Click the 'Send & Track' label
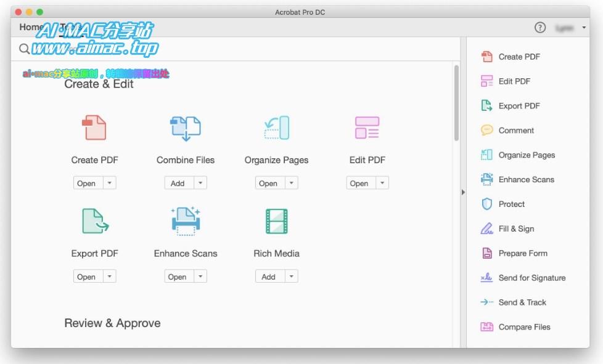 pos(522,302)
